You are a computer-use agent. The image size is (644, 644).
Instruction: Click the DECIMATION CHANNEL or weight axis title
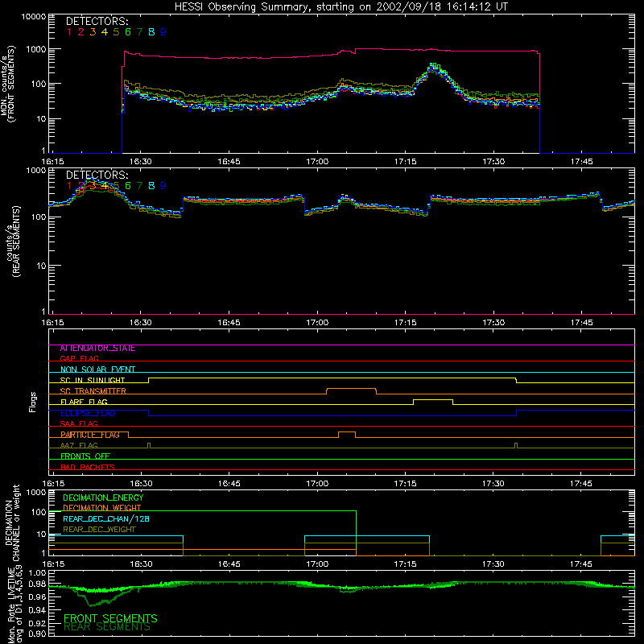pyautogui.click(x=12, y=522)
